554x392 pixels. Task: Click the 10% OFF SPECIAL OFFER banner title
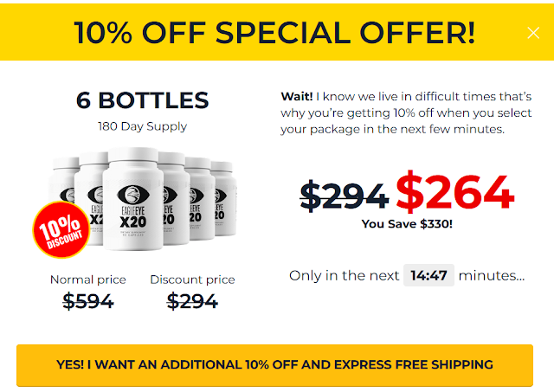(x=274, y=33)
